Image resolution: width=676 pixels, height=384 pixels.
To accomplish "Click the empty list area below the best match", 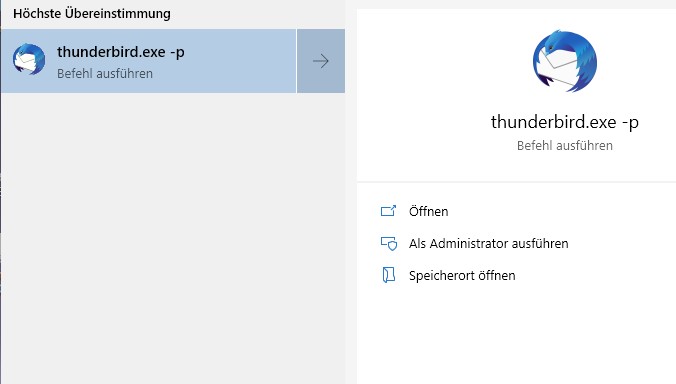I will 172,238.
